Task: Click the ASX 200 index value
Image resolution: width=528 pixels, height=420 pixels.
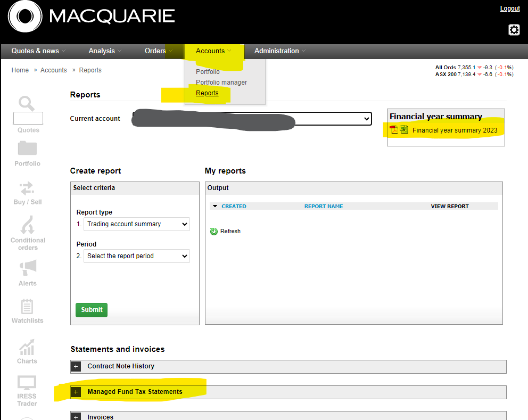Action: (466, 75)
